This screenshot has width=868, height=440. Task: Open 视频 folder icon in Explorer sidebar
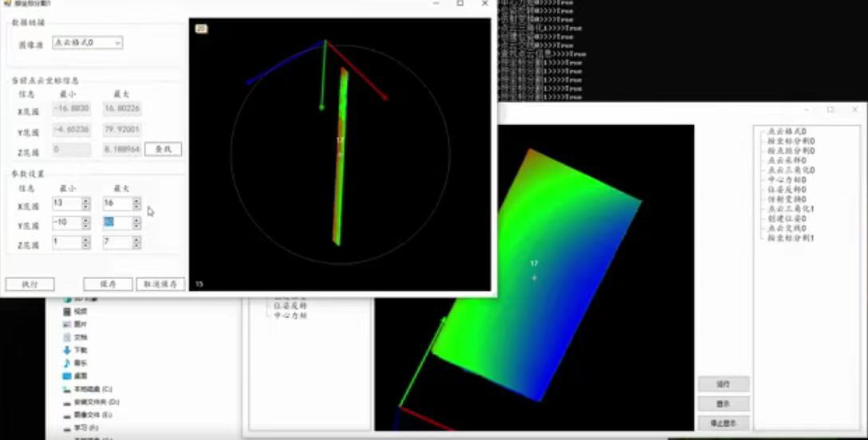click(x=67, y=312)
